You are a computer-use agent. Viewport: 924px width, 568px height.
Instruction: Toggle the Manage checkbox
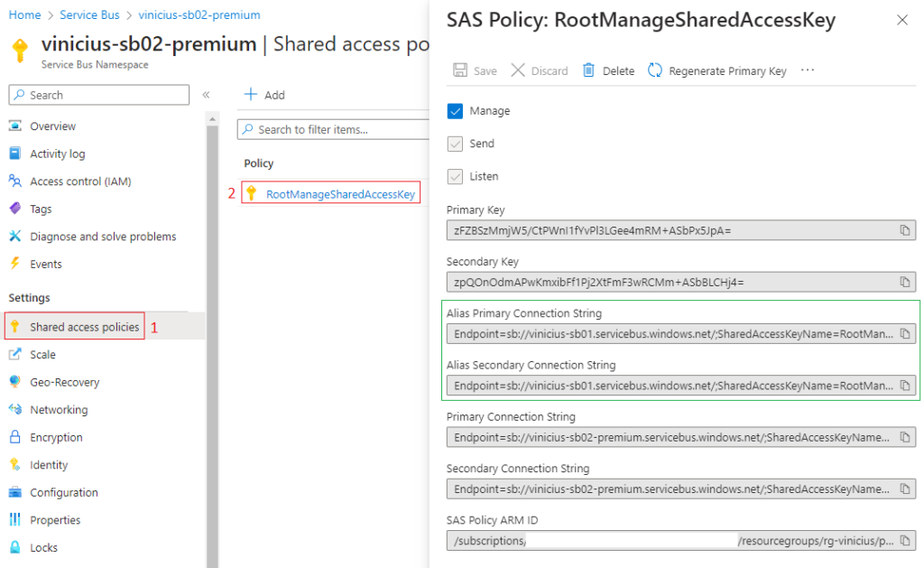click(x=455, y=111)
